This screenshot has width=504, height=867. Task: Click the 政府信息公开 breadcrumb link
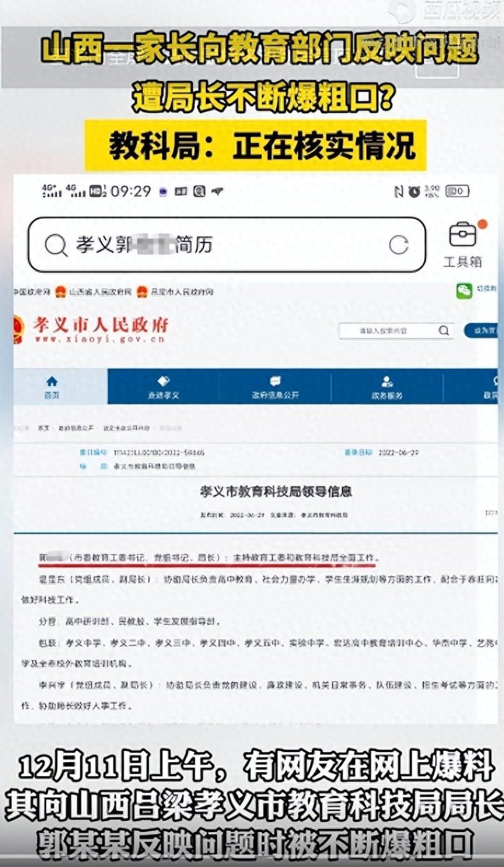[75, 429]
